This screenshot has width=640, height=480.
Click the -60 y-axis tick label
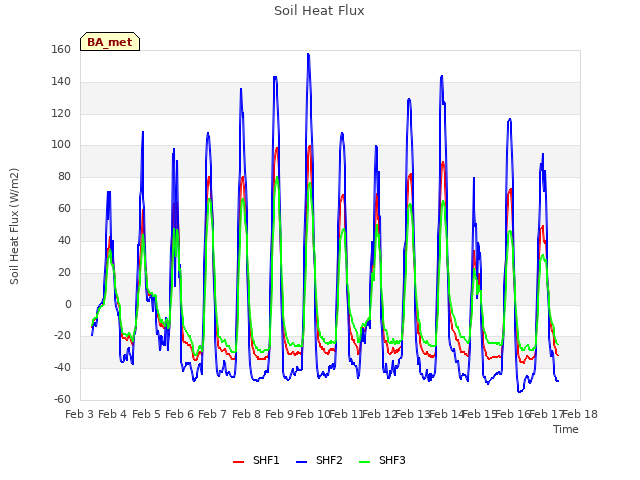click(62, 399)
